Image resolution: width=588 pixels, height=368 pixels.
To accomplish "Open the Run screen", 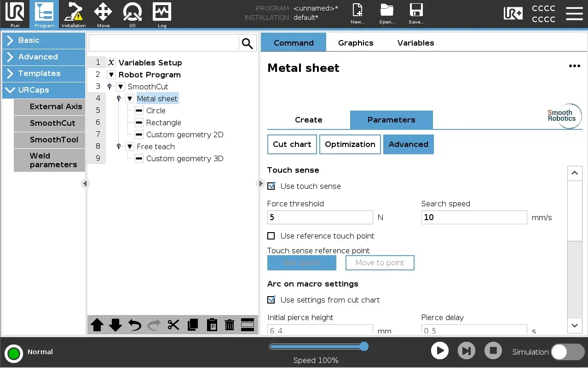I will [x=15, y=14].
